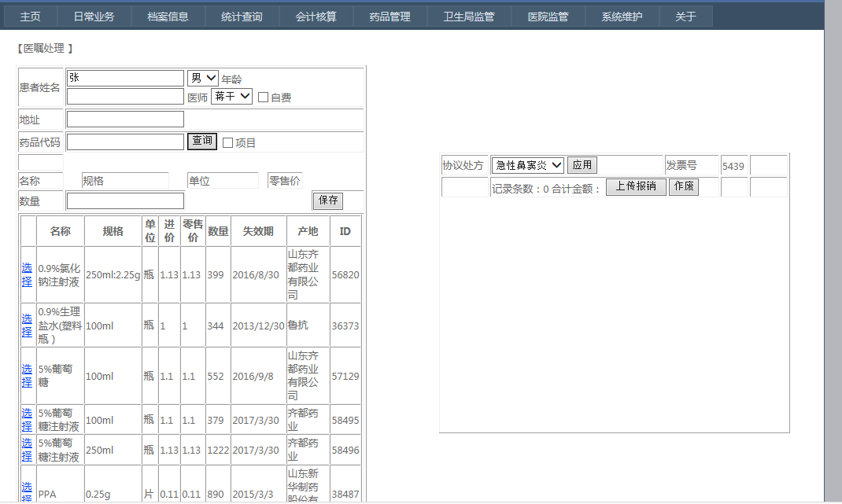
Task: Click 选择 for 5%葡萄糖 100ml 山东齐都
Action: (x=27, y=376)
